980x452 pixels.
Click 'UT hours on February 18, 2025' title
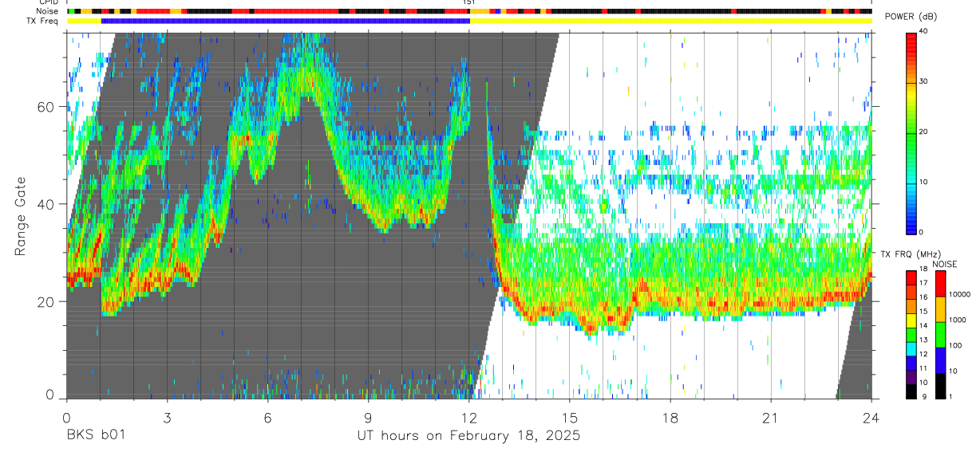click(x=468, y=436)
